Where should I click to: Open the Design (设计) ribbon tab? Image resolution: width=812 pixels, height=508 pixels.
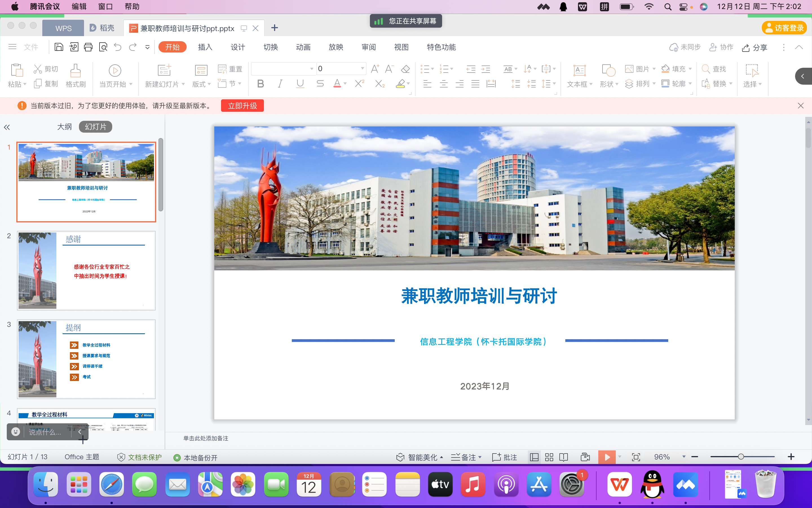pyautogui.click(x=238, y=47)
